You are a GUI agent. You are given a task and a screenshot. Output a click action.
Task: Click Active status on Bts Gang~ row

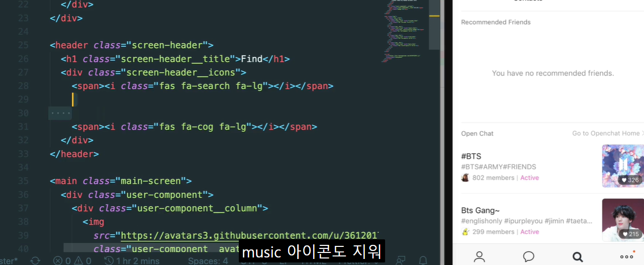(529, 232)
